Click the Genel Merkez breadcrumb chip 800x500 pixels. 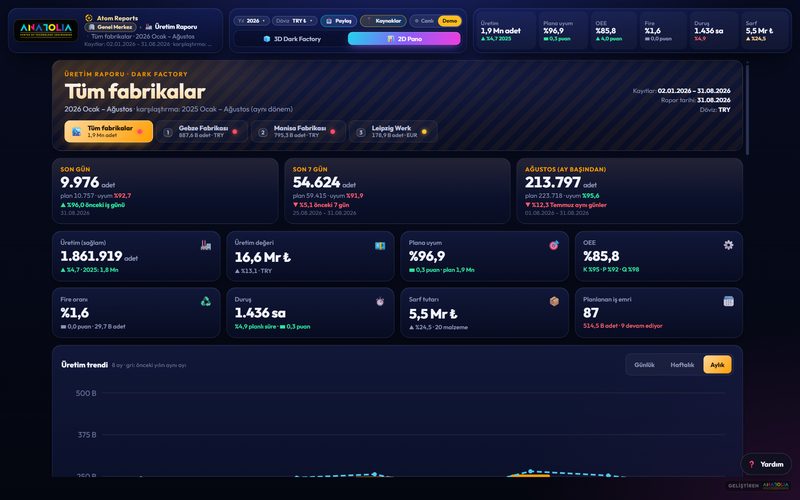(111, 27)
